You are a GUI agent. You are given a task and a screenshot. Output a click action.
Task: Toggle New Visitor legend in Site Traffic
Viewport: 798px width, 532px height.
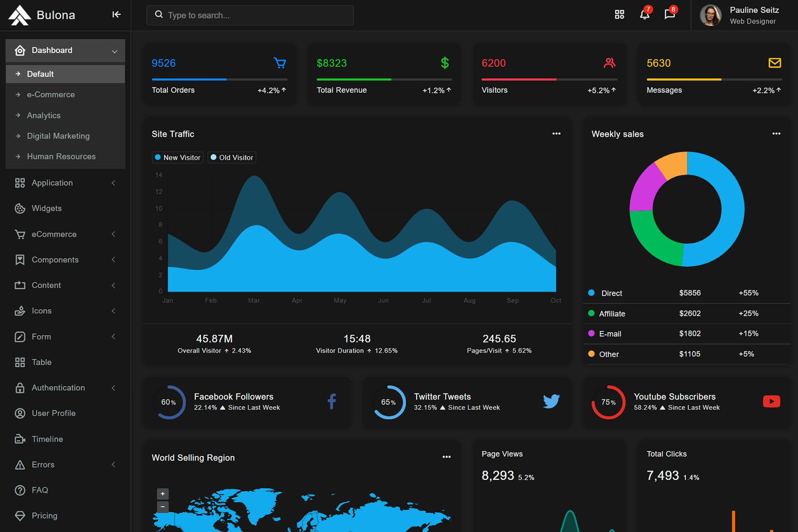[x=178, y=157]
